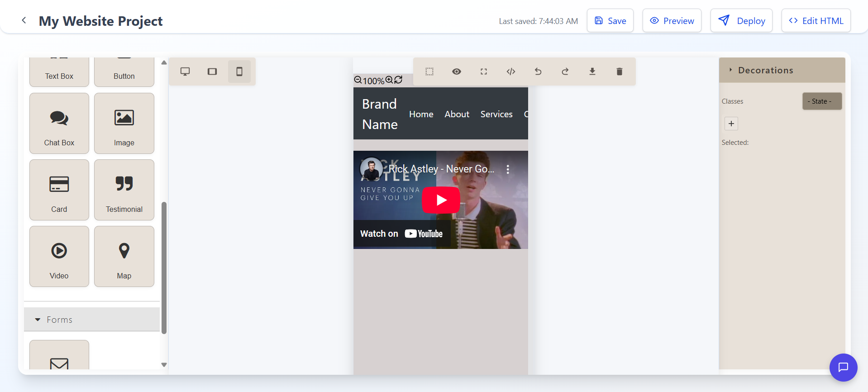Reset canvas zoom with refresh icon
This screenshot has height=392, width=868.
[398, 80]
